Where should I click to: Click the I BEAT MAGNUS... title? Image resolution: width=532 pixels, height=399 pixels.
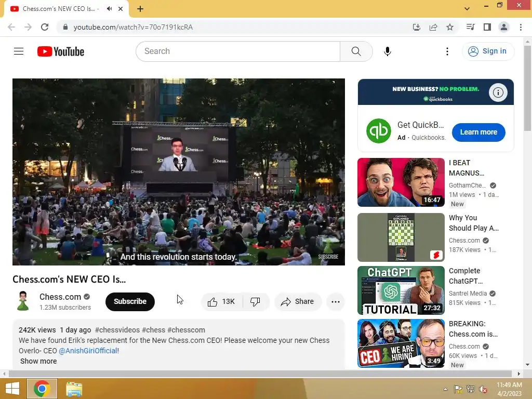pos(467,168)
